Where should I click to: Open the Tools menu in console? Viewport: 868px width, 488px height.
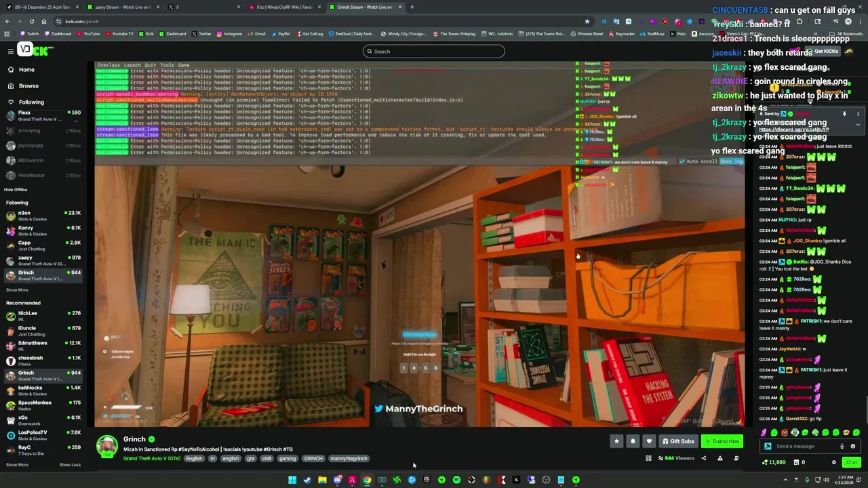pos(167,65)
